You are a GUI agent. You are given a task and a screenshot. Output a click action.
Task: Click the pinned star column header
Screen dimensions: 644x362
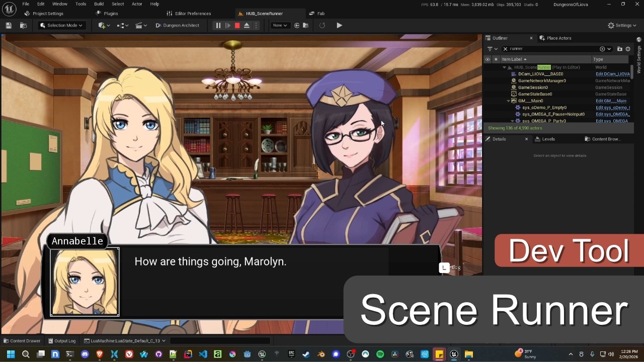pyautogui.click(x=496, y=59)
